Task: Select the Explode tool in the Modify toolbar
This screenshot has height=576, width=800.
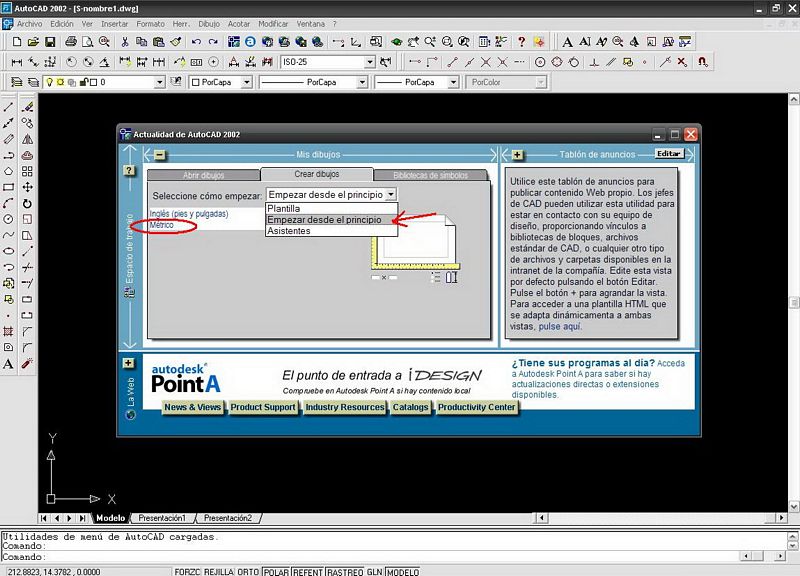Action: [28, 364]
